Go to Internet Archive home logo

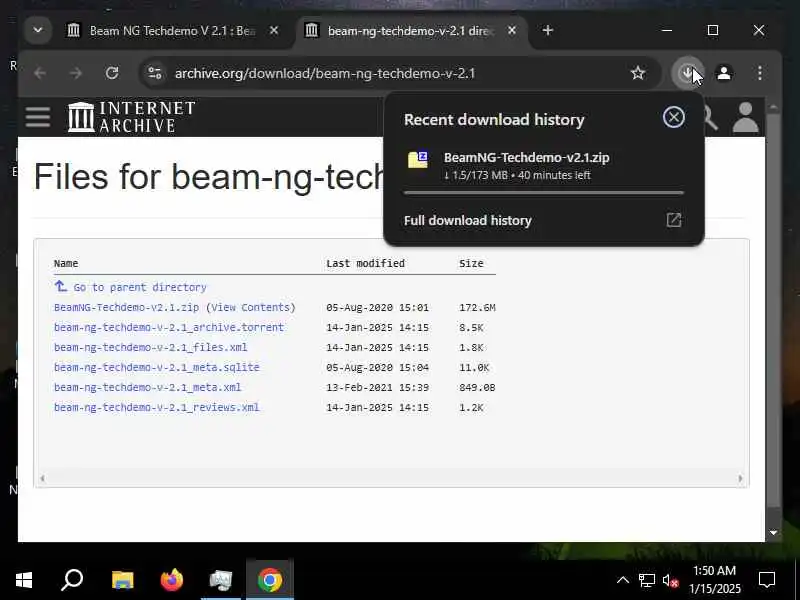tap(132, 117)
